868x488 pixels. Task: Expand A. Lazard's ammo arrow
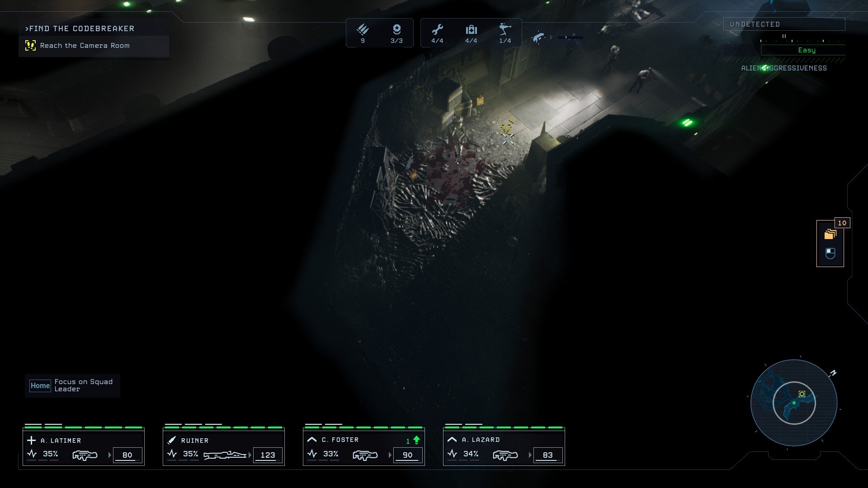point(530,455)
